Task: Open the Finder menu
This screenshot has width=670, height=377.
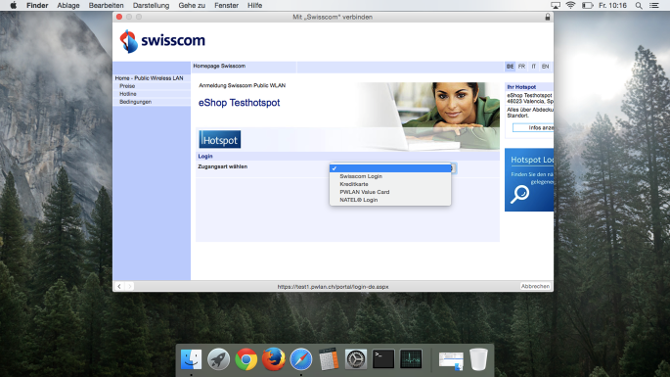Action: coord(37,6)
